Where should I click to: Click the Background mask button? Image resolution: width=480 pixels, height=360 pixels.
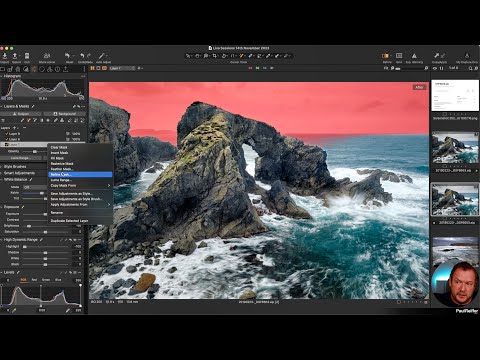click(x=65, y=114)
